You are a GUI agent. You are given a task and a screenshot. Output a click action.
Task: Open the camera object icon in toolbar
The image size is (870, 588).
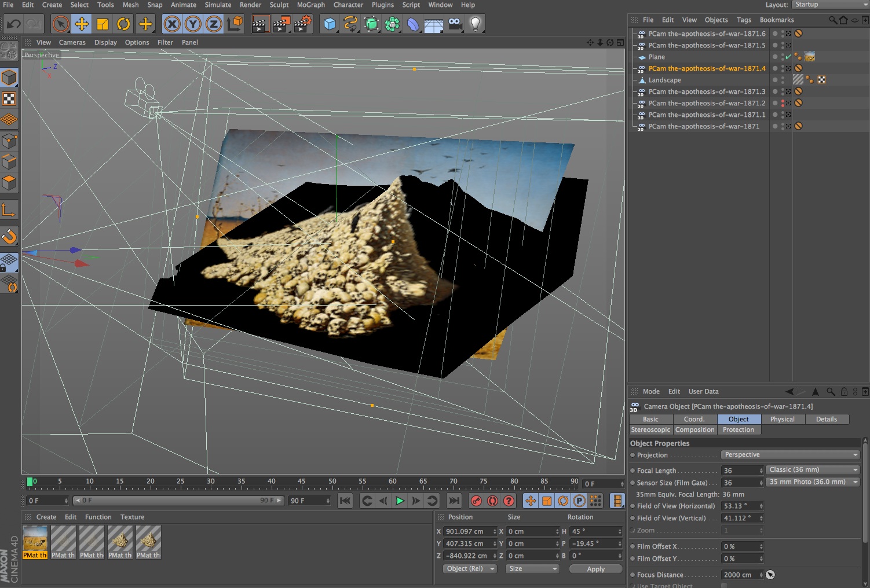click(x=455, y=24)
